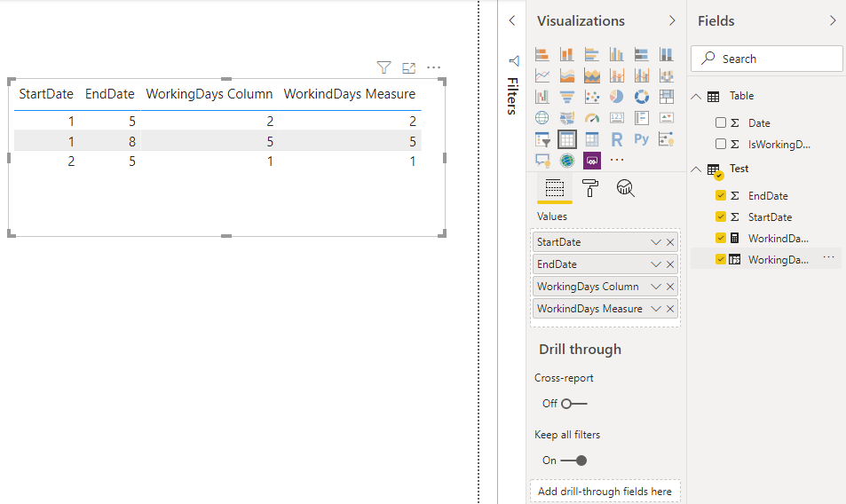Check the IsWorkingD... field checkbox

[720, 144]
